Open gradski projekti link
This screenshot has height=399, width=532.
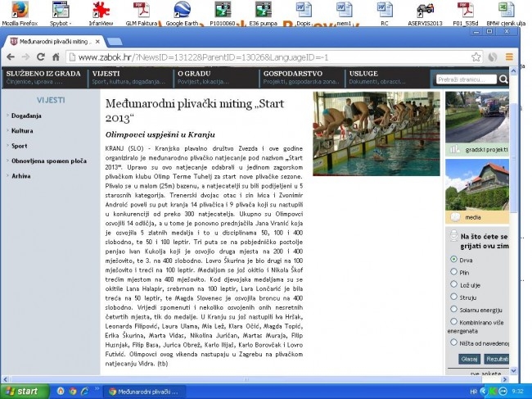[486, 149]
